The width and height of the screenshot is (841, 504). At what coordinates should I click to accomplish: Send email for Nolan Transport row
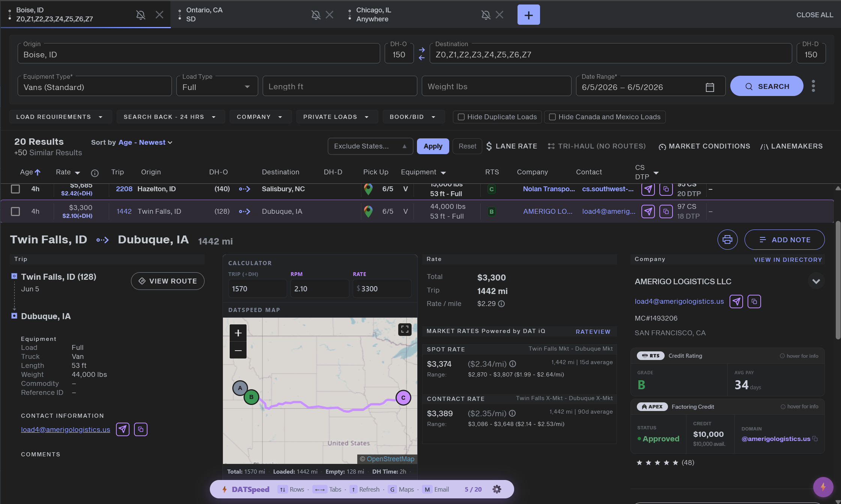coord(648,189)
